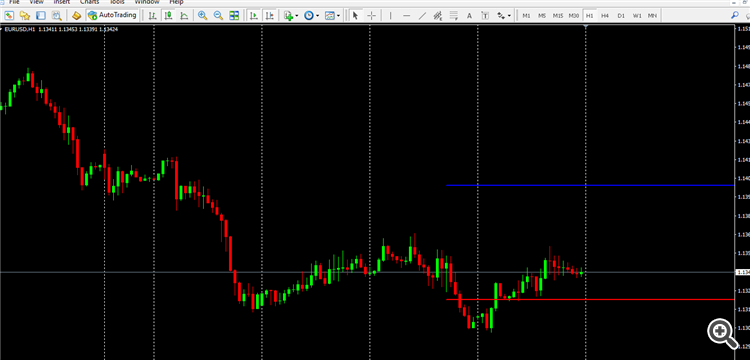Switch timeframe to M30

(574, 16)
